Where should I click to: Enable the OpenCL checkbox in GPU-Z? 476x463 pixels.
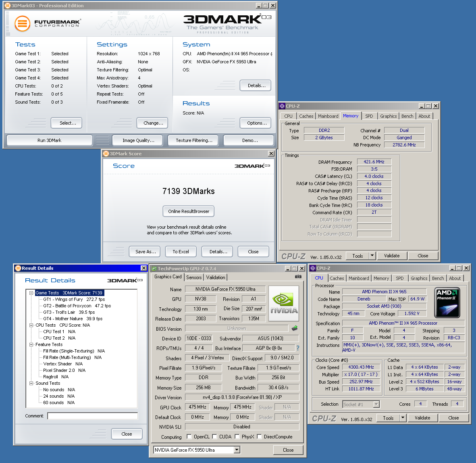(x=189, y=436)
